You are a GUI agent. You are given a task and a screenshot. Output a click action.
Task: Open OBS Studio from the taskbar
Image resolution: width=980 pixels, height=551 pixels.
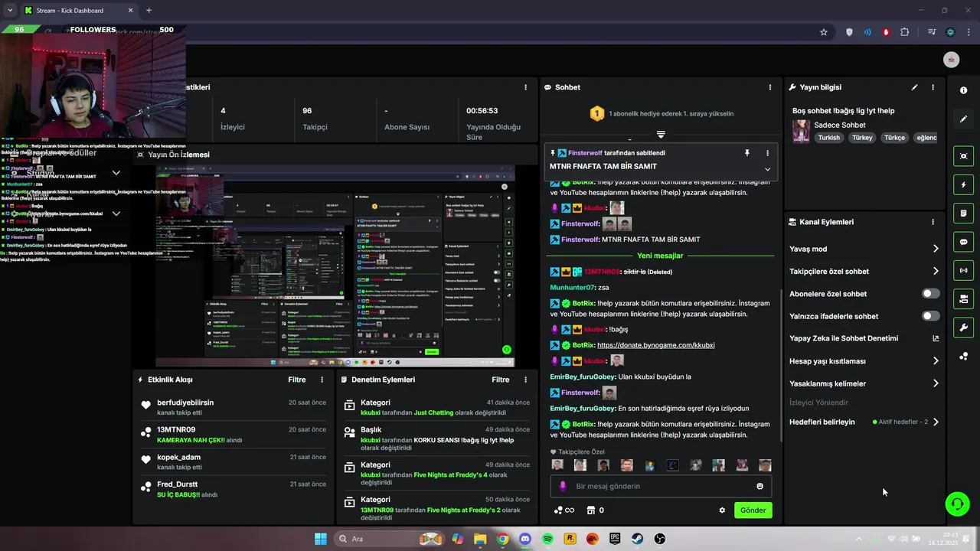660,539
